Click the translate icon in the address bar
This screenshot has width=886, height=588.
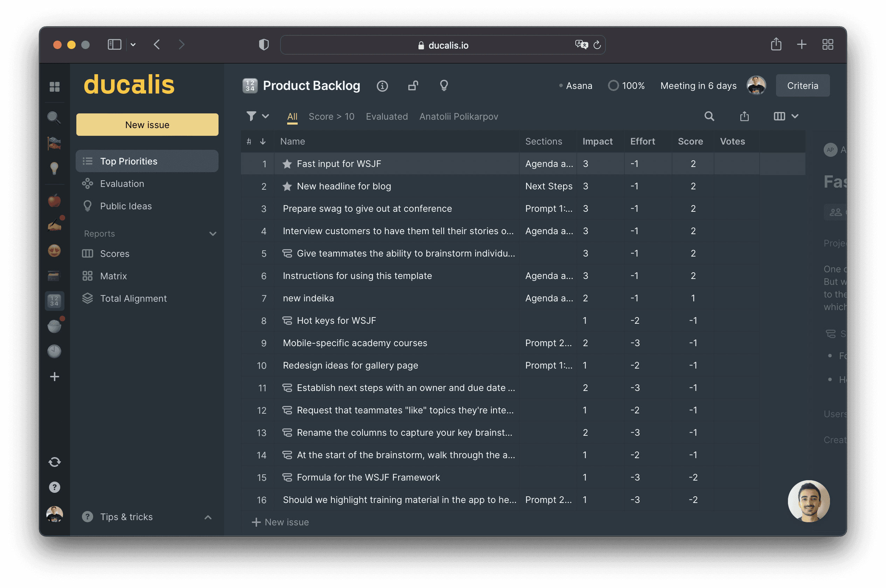tap(581, 45)
